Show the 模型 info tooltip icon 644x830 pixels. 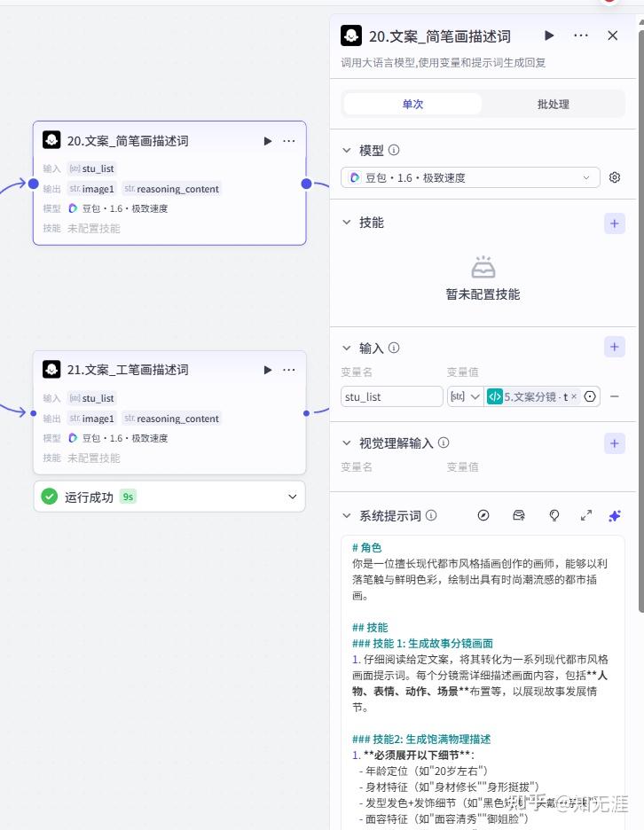[x=394, y=150]
